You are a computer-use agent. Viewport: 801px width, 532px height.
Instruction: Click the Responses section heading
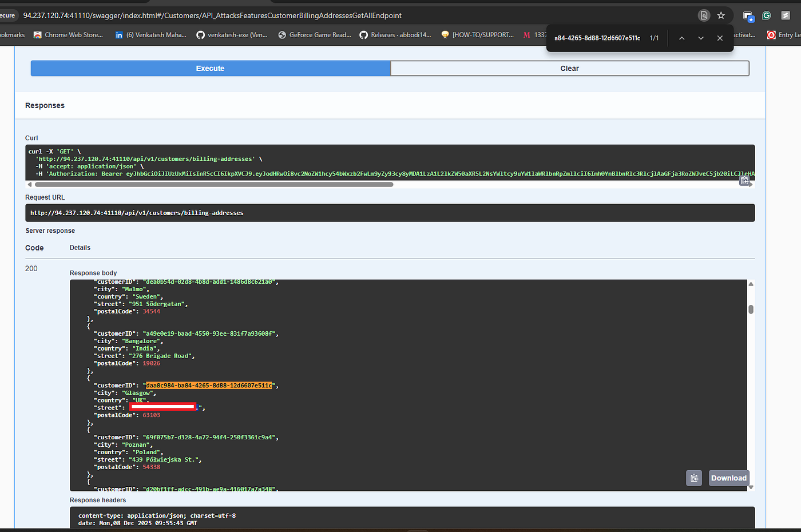pos(45,105)
